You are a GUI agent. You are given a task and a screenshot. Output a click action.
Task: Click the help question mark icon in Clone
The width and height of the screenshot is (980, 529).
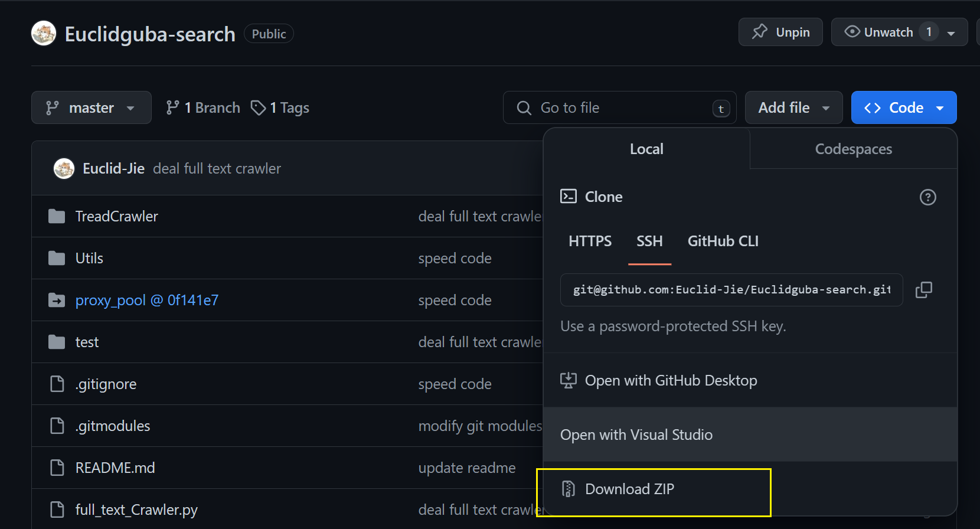tap(928, 197)
